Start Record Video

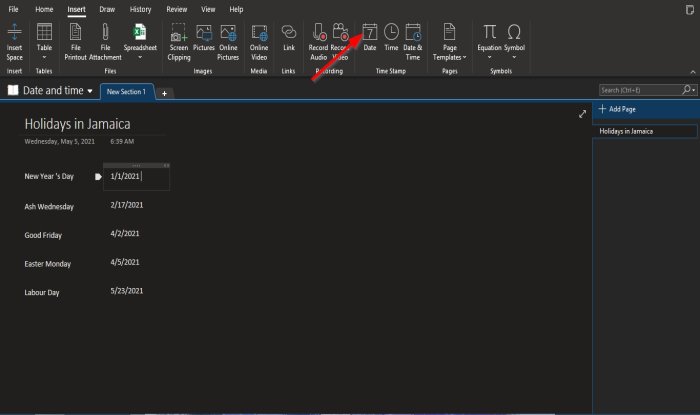pyautogui.click(x=340, y=42)
